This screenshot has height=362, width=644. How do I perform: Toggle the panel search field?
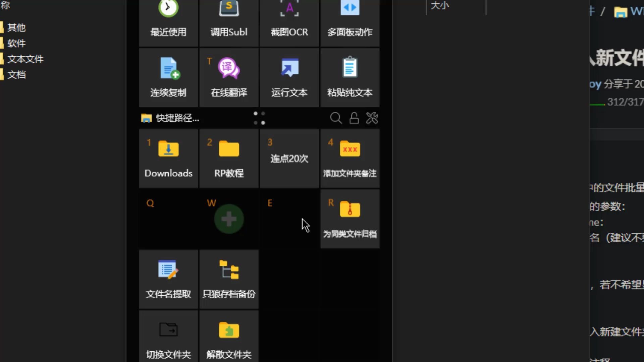click(x=336, y=118)
